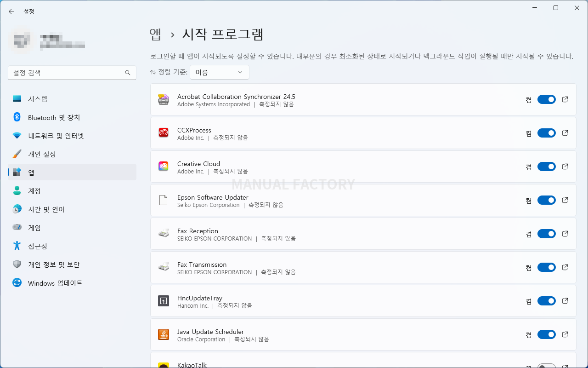
Task: Click the Windows 업데이트 sync icon
Action: [17, 283]
